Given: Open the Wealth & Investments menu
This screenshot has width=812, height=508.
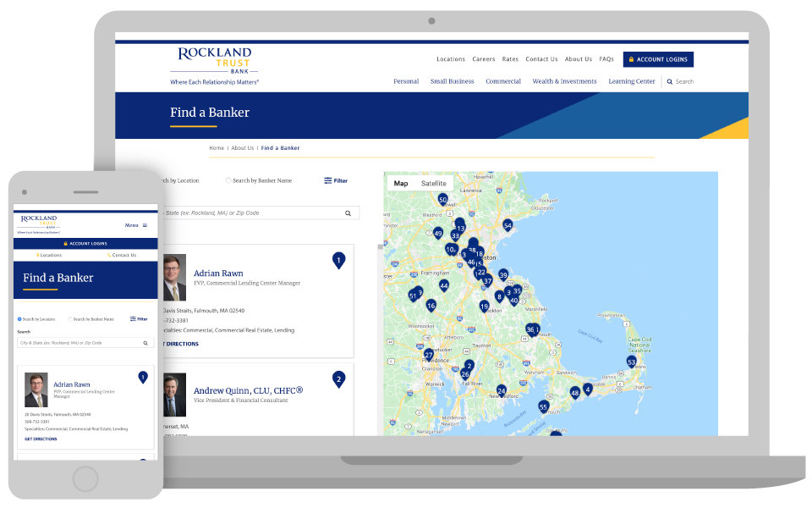Looking at the screenshot, I should click(564, 81).
